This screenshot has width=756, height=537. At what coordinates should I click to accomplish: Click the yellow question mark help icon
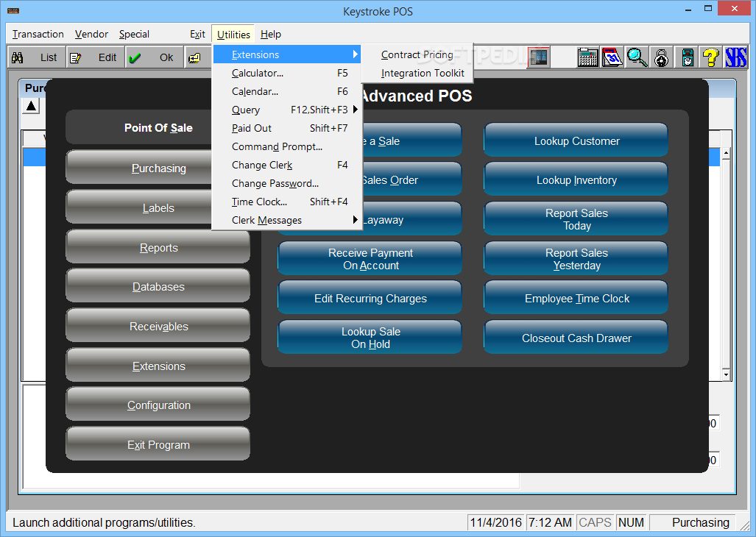[x=710, y=57]
